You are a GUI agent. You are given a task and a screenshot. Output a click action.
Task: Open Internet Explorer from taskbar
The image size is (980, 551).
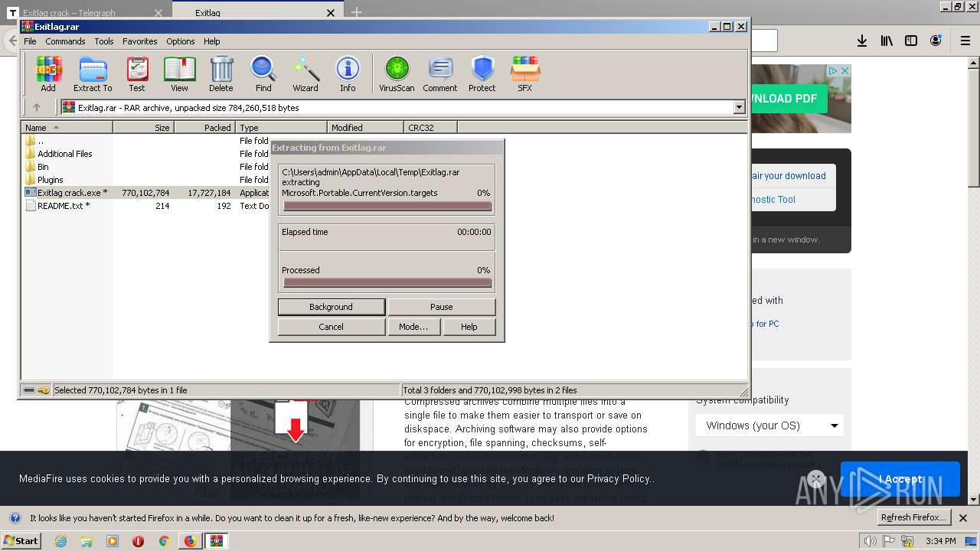tap(60, 541)
